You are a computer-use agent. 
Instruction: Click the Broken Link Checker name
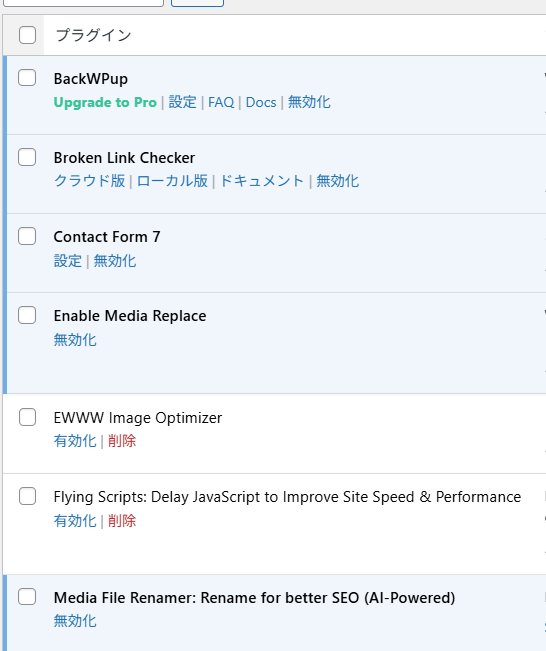pyautogui.click(x=124, y=158)
